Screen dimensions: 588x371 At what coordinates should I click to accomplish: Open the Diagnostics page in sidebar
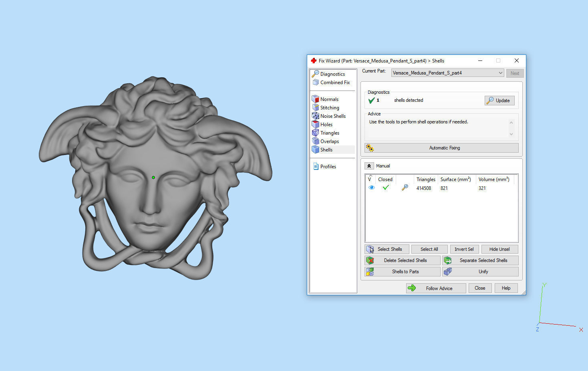[x=332, y=74]
